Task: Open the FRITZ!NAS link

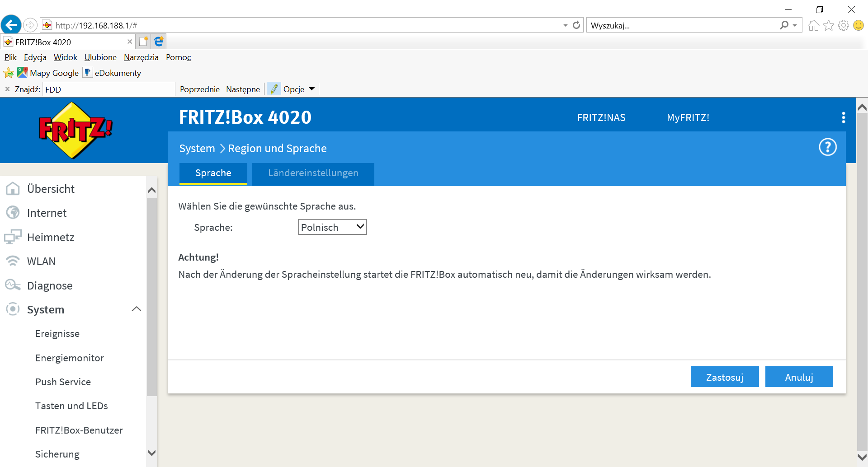Action: (x=601, y=117)
